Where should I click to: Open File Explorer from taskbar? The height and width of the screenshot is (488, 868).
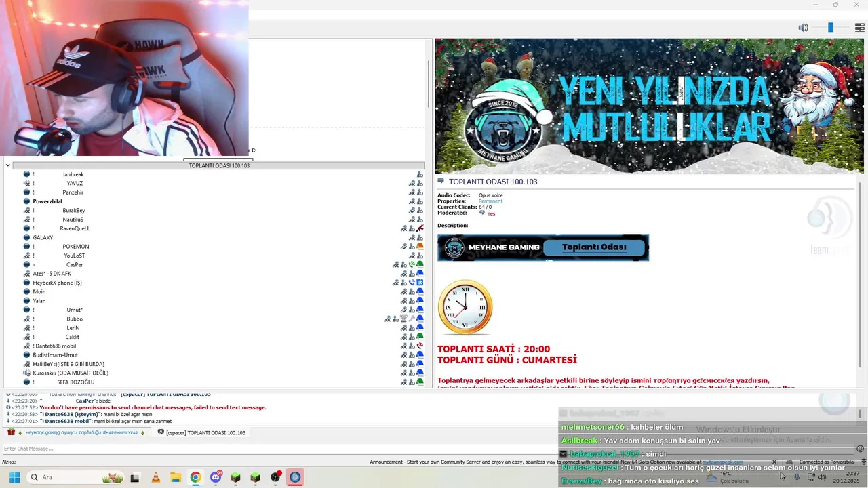[175, 477]
